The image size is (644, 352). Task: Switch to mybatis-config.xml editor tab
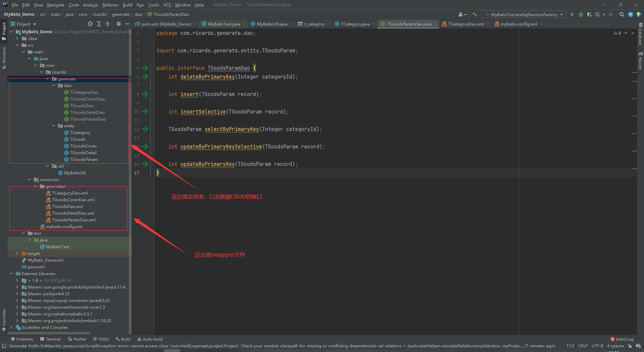click(519, 24)
